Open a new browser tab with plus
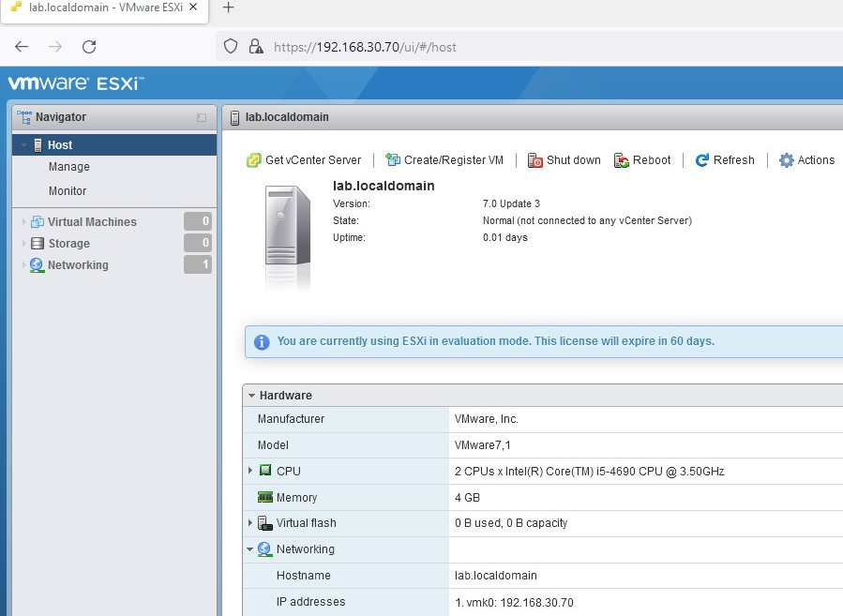 tap(229, 8)
